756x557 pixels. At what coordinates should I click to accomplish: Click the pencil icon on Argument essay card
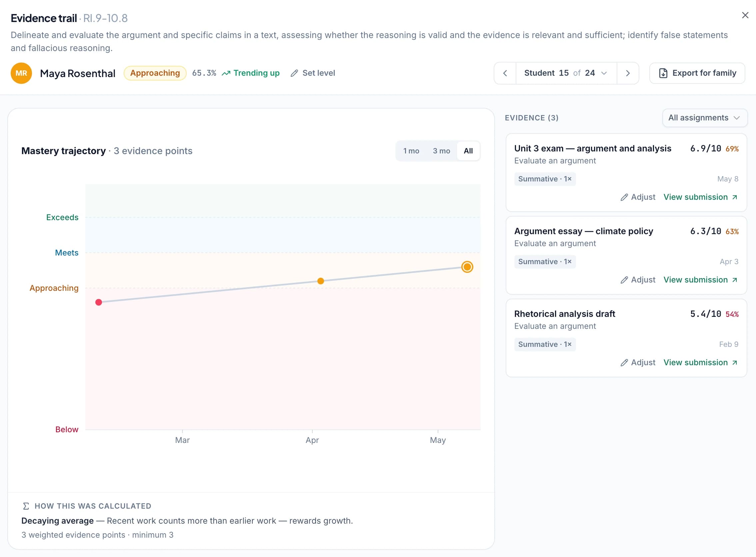point(624,280)
